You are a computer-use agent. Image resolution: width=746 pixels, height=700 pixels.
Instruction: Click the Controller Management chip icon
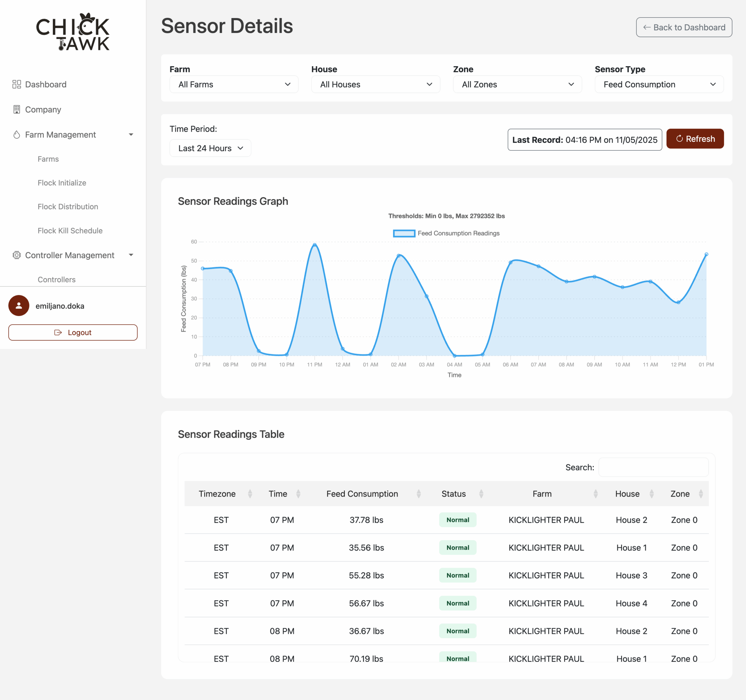pos(17,255)
